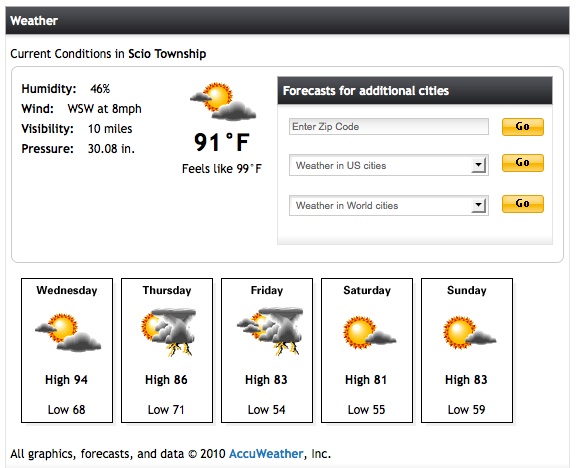Open the AccuWeather link
Screen dimensions: 576x468
pyautogui.click(x=266, y=454)
